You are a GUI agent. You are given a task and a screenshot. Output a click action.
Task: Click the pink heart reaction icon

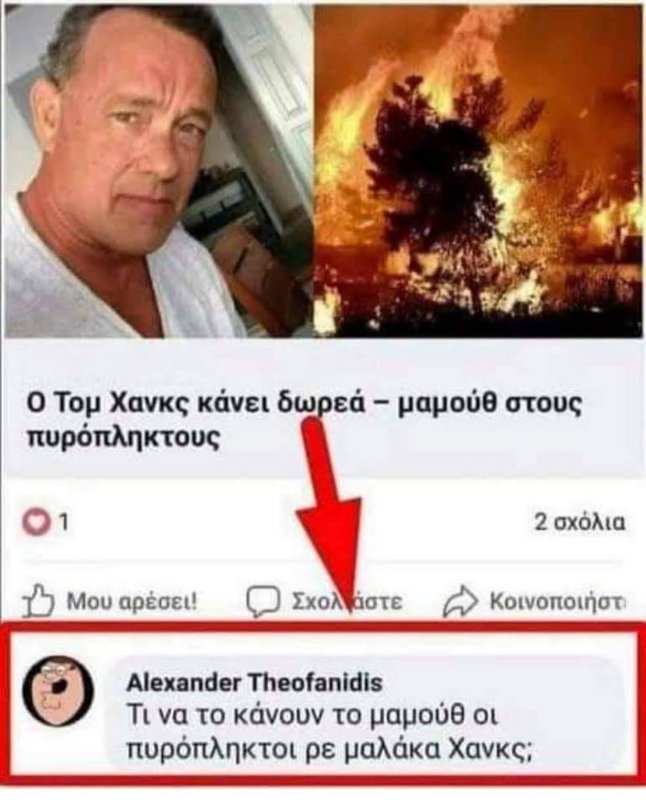click(x=37, y=523)
